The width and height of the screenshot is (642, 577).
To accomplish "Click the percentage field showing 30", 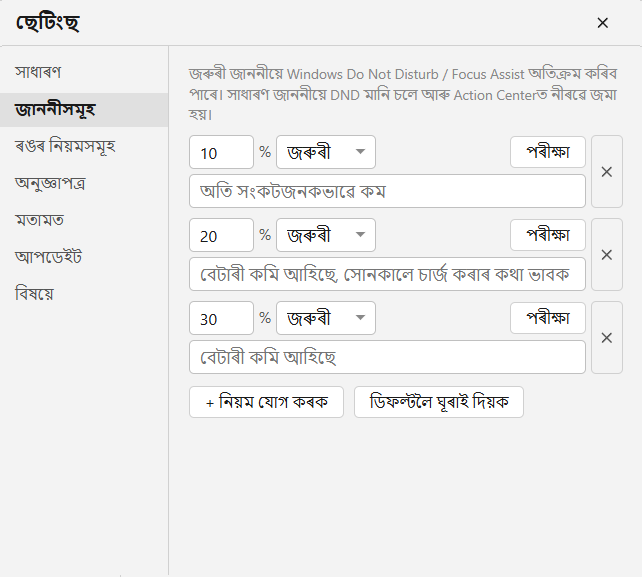I will 222,318.
